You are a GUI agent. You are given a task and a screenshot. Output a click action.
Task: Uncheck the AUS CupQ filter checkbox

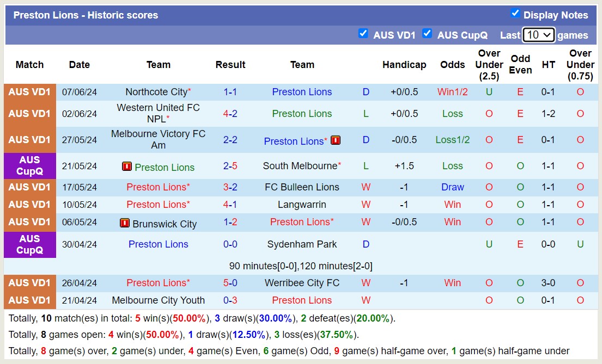[x=427, y=34]
